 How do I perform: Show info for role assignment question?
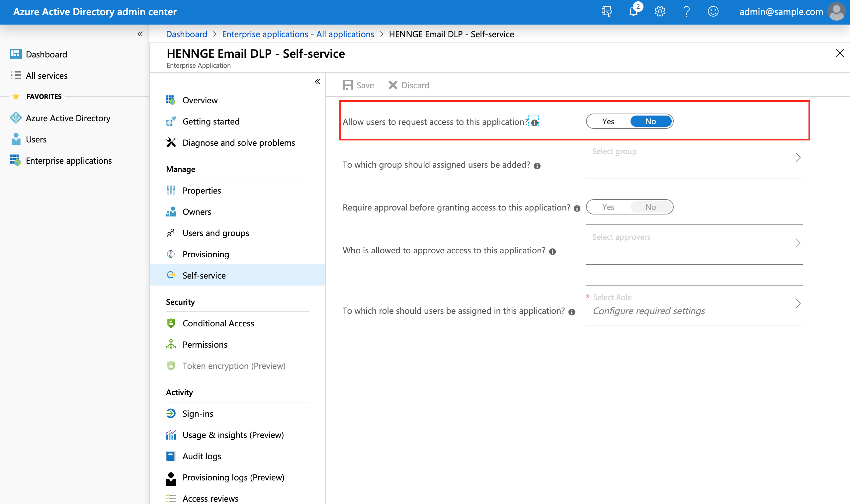click(x=572, y=312)
